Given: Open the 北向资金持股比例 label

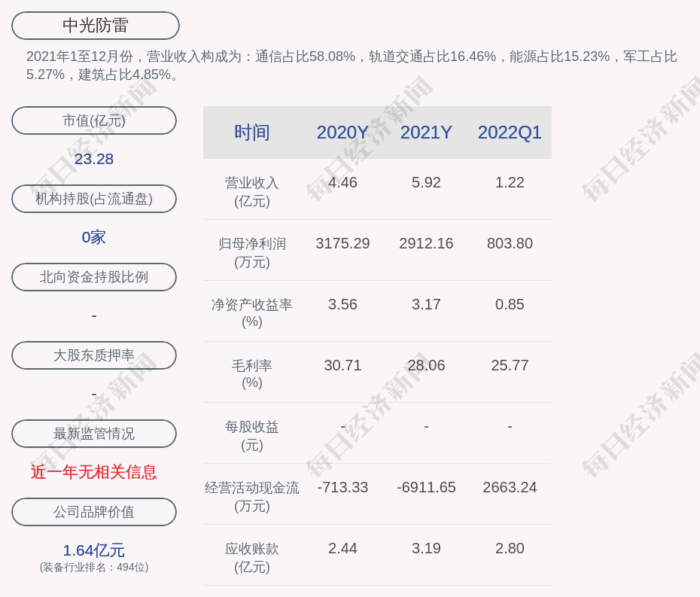Looking at the screenshot, I should [x=94, y=277].
